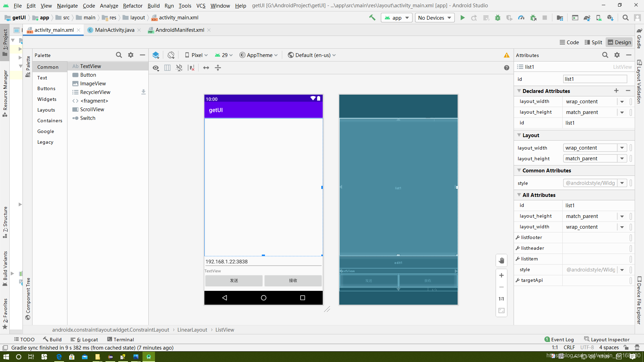644x362 pixels.
Task: Open Project Structure from the toolbar
Action: pos(560,18)
